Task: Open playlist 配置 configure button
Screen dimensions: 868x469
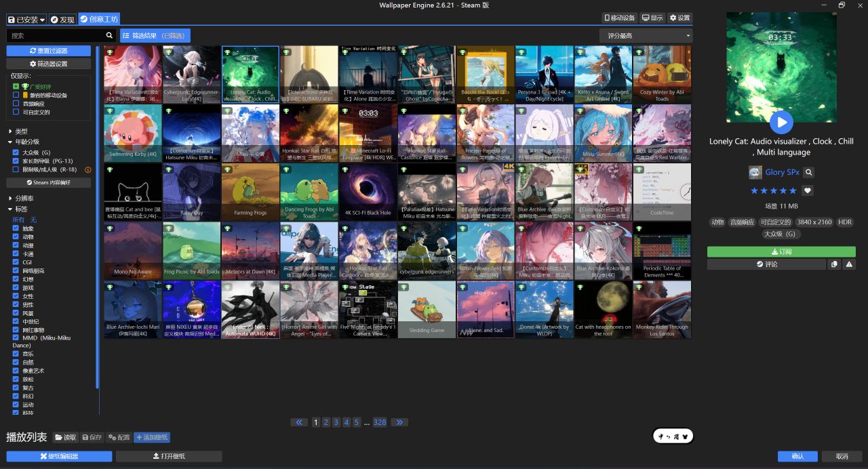Action: point(119,438)
